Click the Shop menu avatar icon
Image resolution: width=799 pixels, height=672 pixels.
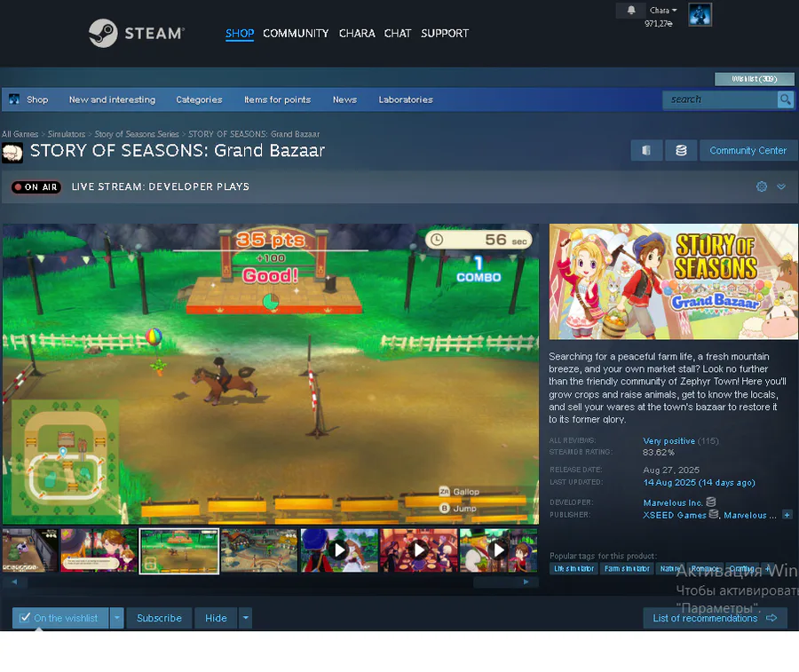(14, 99)
